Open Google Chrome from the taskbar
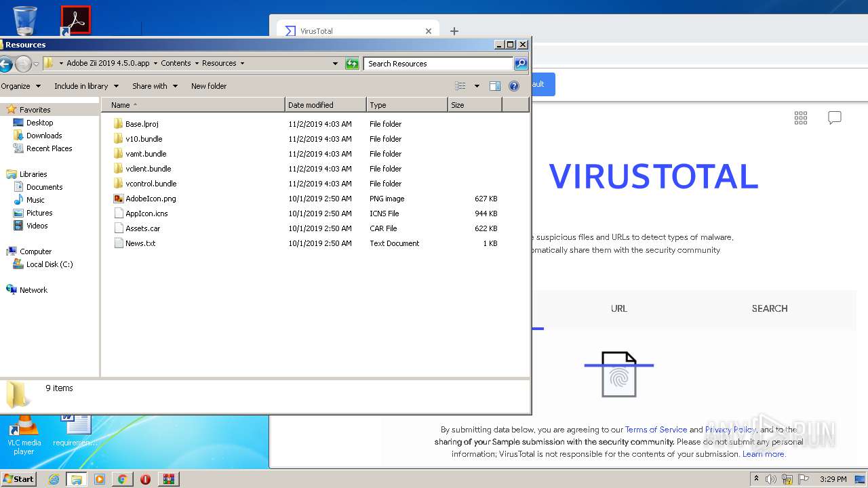 coord(122,479)
